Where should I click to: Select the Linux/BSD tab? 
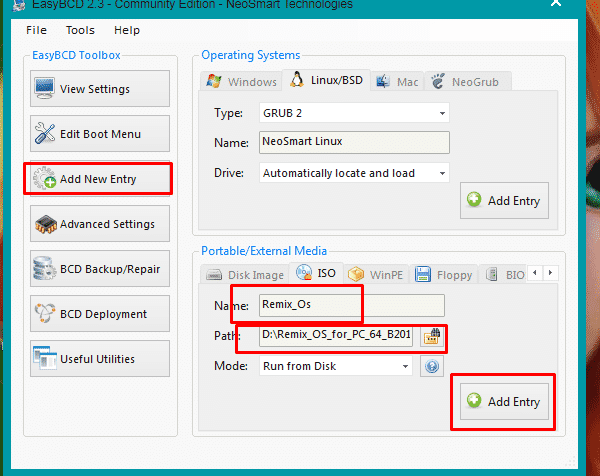coord(326,80)
